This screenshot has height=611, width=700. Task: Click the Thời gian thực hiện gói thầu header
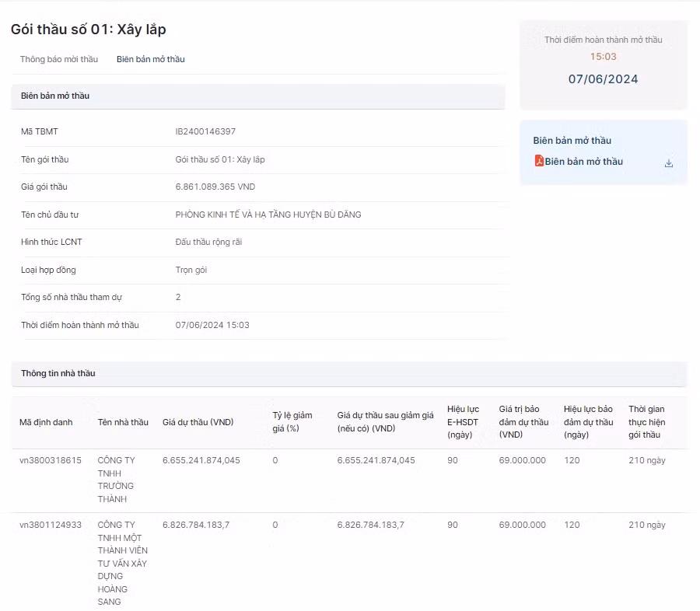[x=647, y=421]
